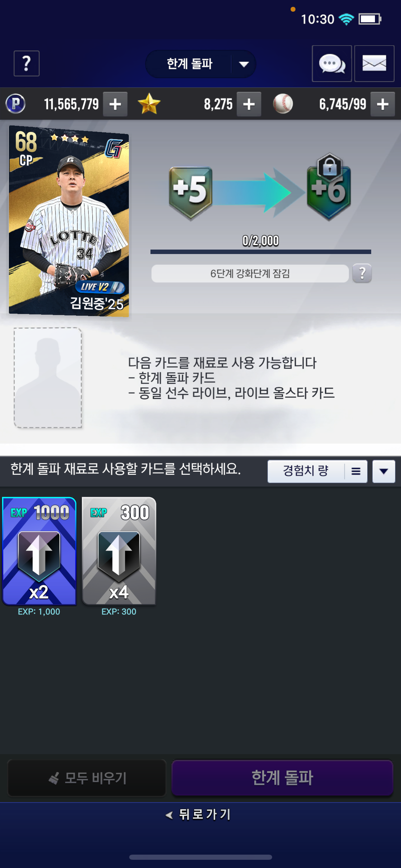Add more P points with plus button
This screenshot has height=868, width=401.
point(116,104)
